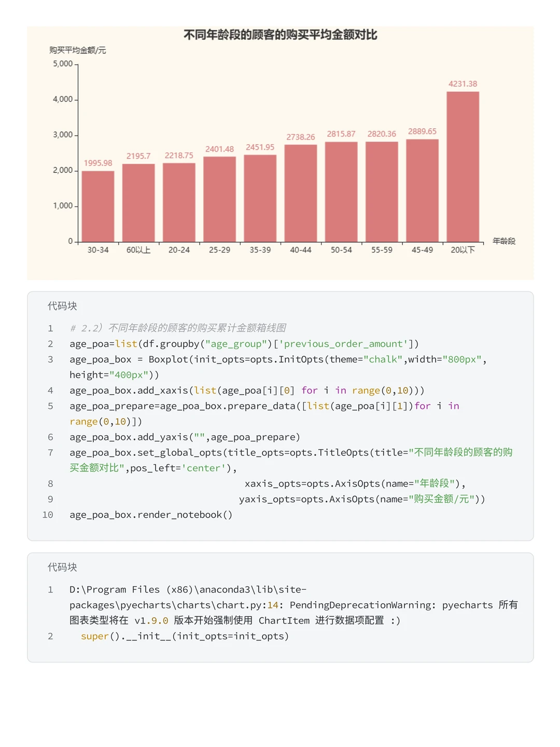The image size is (560, 747).
Task: Click the line age_poa_box = Boxplot(init_opts
Action: (278, 367)
